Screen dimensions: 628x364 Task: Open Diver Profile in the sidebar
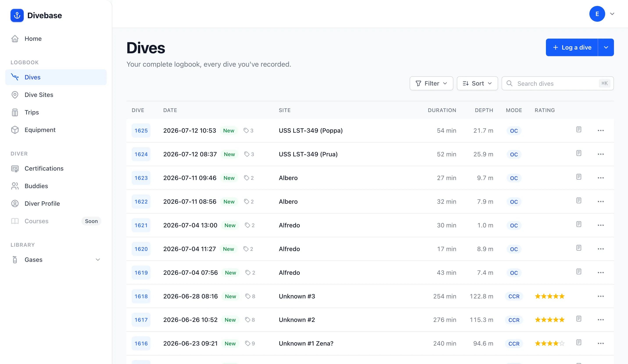click(x=56, y=204)
